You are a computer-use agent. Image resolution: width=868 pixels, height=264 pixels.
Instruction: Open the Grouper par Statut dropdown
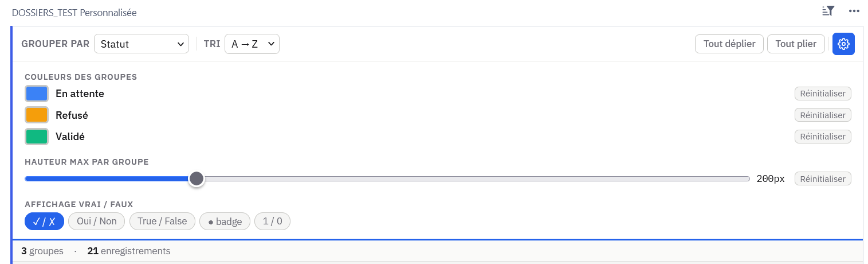pos(141,44)
